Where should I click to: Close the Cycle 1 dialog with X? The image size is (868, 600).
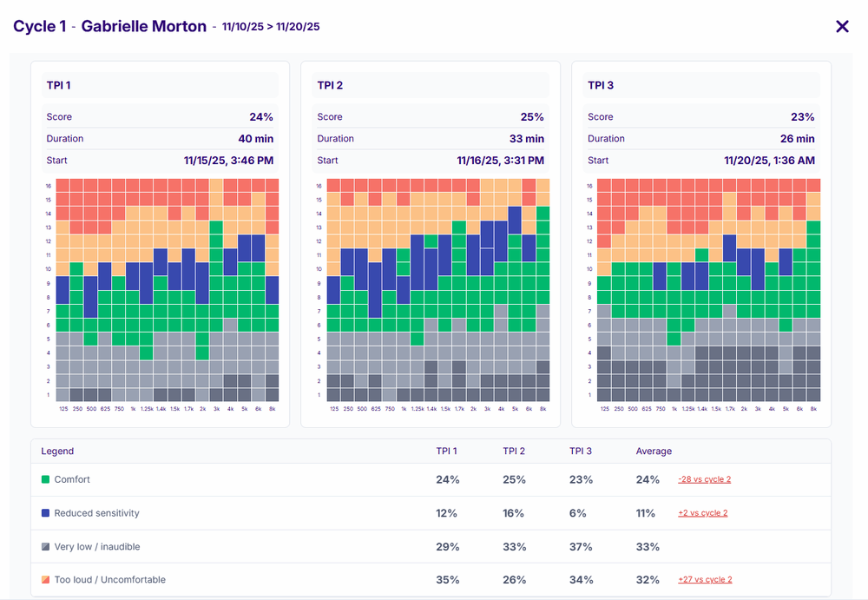coord(842,26)
